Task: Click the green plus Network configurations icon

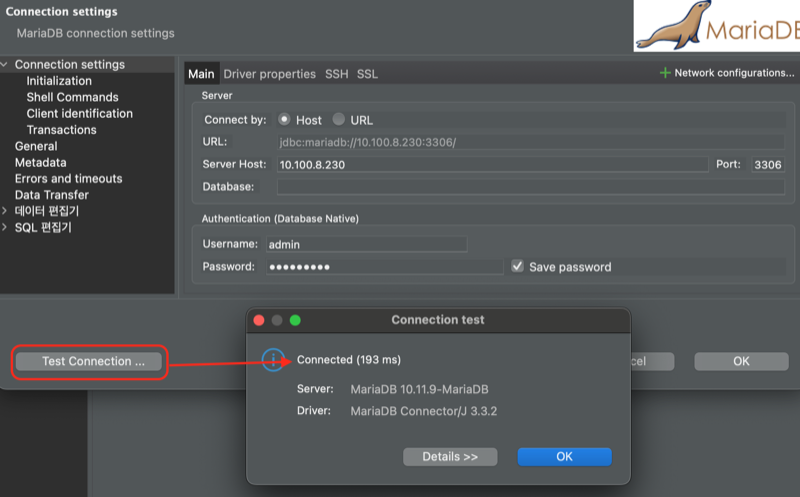Action: coord(664,73)
